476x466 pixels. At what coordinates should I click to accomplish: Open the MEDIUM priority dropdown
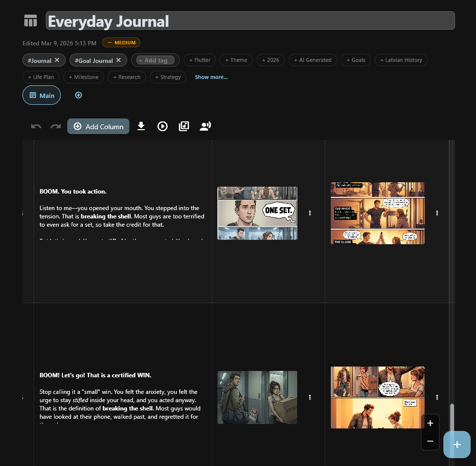tap(121, 43)
